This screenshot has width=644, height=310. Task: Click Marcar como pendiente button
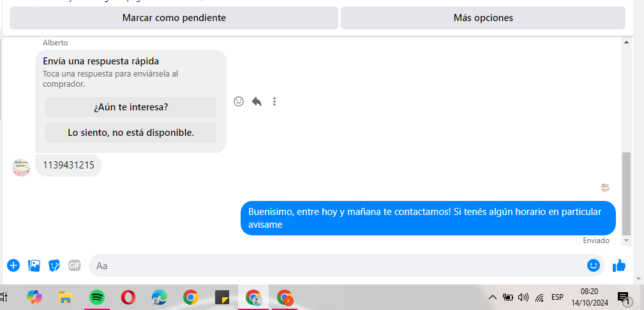pos(174,18)
